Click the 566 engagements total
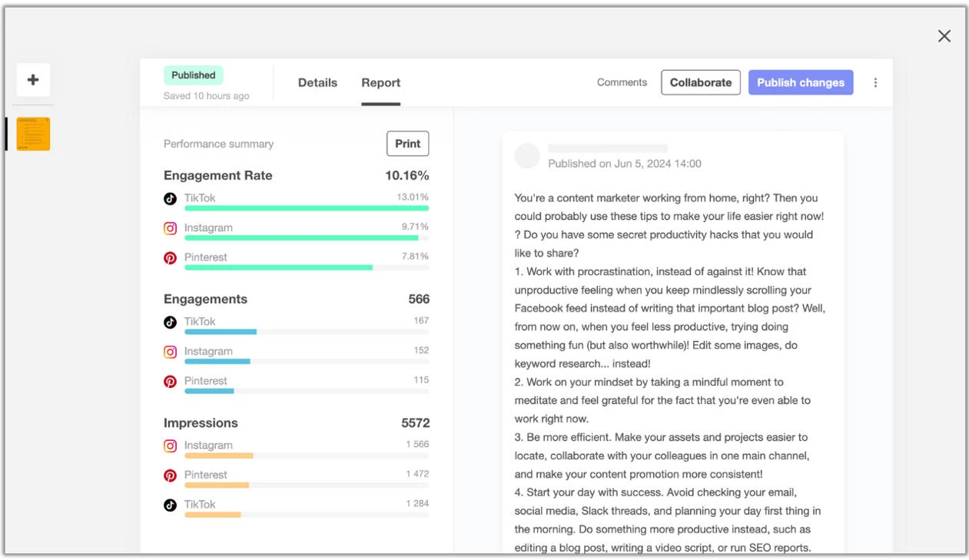The image size is (969, 560). (x=419, y=299)
